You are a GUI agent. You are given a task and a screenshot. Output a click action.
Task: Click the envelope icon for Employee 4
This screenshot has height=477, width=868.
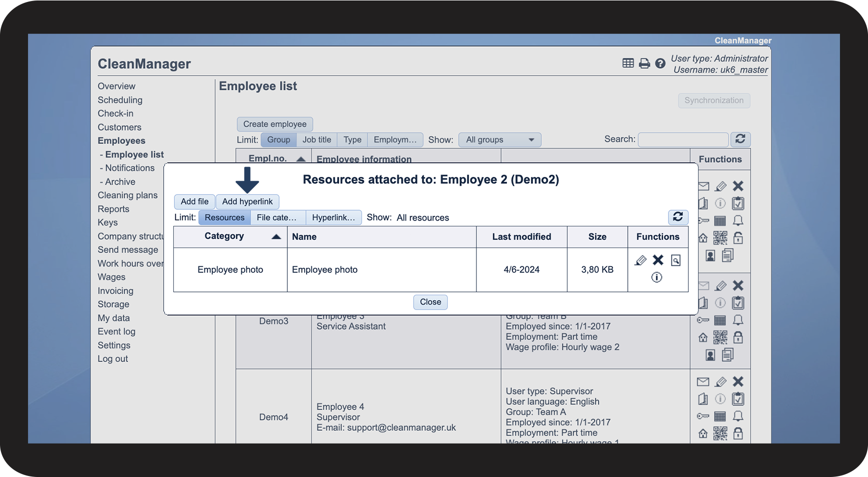point(703,382)
